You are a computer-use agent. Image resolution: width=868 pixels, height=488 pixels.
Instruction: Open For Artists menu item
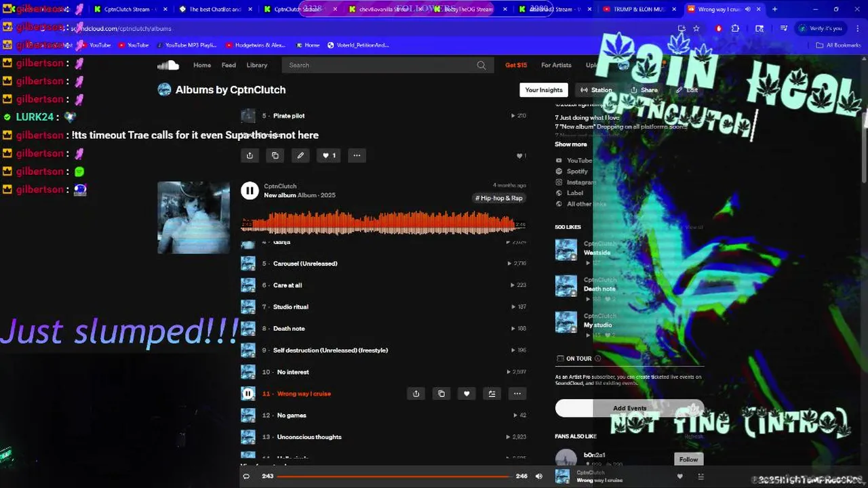tap(556, 65)
